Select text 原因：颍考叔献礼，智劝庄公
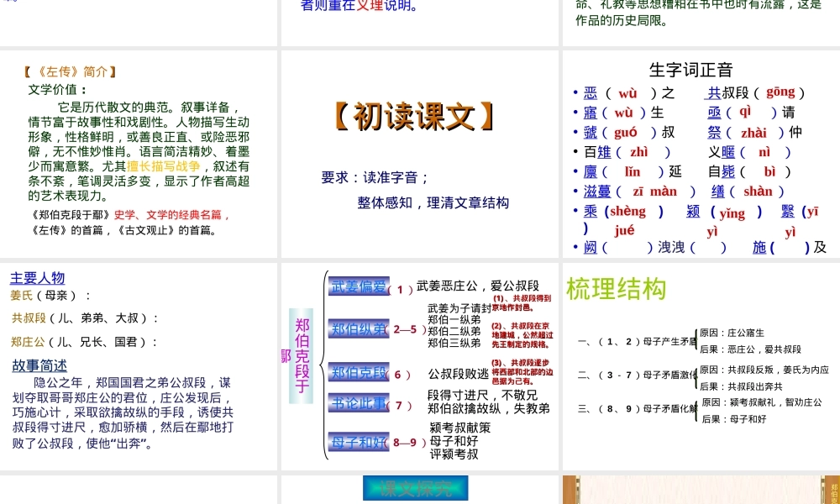Image resolution: width=840 pixels, height=504 pixels. (762, 402)
